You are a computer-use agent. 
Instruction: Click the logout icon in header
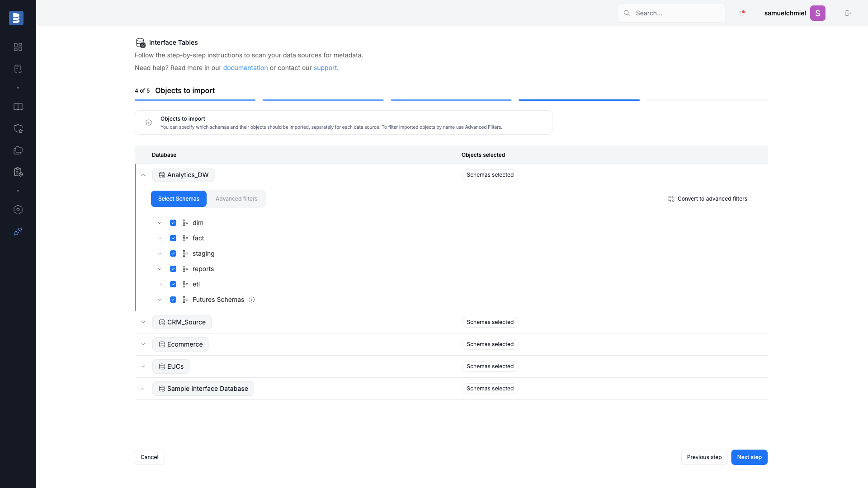848,13
